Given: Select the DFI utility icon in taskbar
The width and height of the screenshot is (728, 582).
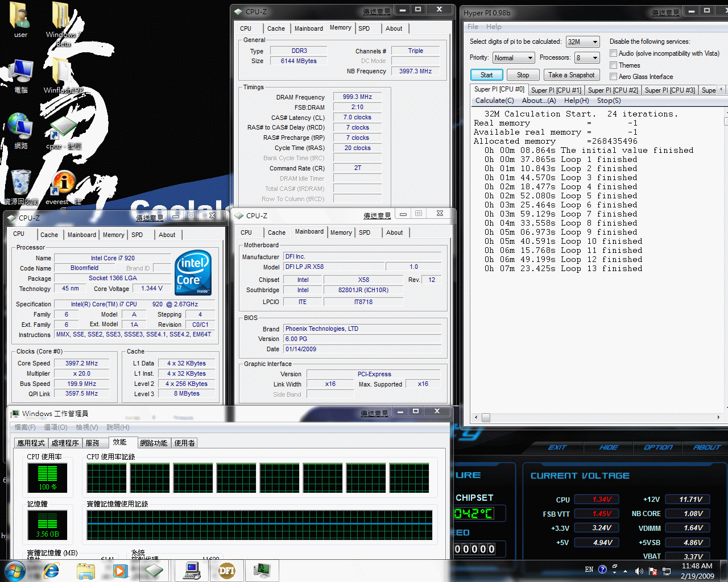Looking at the screenshot, I should [x=227, y=571].
